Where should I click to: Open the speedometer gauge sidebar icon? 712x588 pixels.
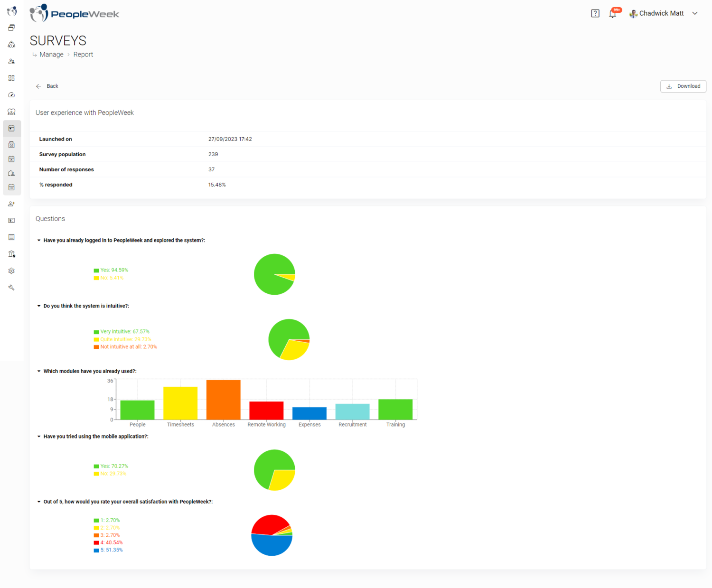click(x=11, y=95)
